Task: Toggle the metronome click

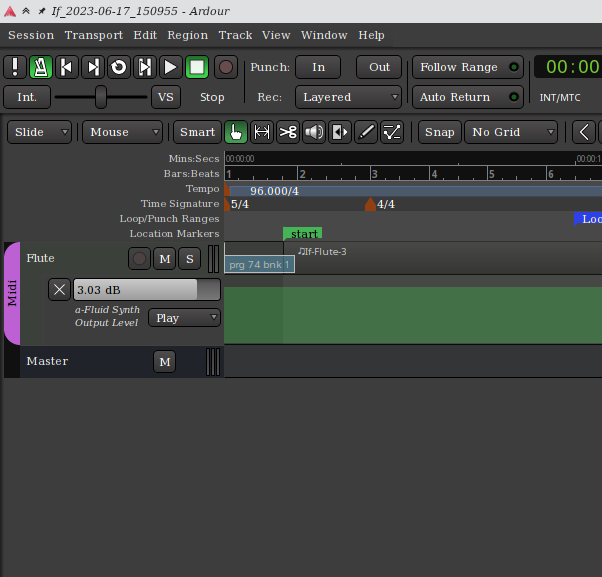Action: [41, 67]
